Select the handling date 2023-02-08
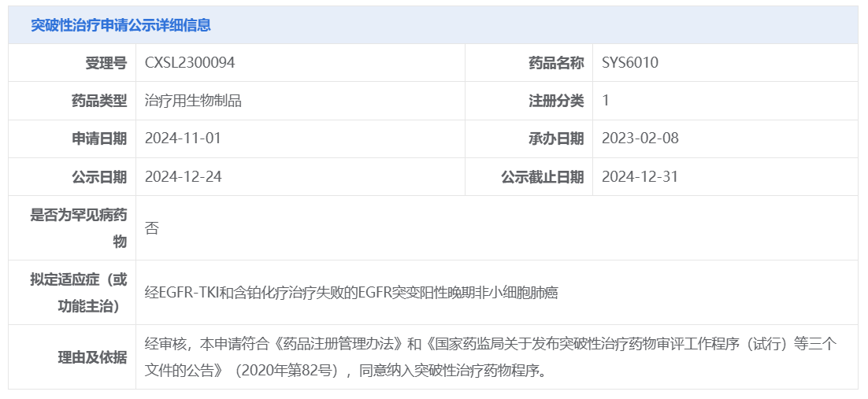This screenshot has height=399, width=868. point(640,139)
